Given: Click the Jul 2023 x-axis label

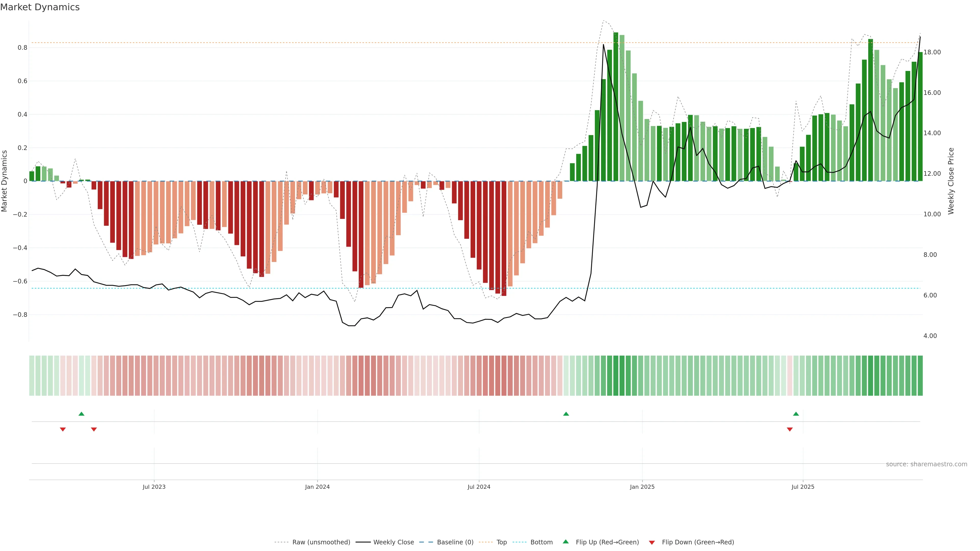Looking at the screenshot, I should (154, 487).
